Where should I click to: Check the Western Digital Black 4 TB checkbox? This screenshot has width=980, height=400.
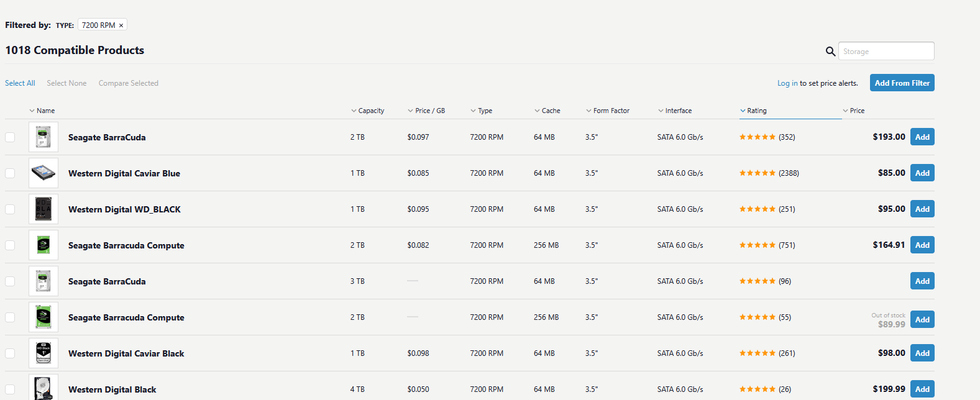[x=10, y=389]
